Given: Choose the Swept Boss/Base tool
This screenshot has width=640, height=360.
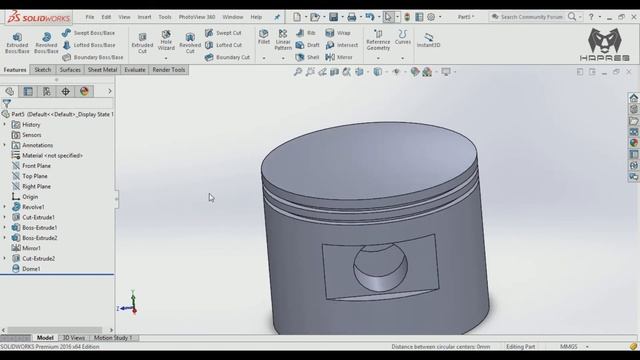Looking at the screenshot, I should [89, 33].
